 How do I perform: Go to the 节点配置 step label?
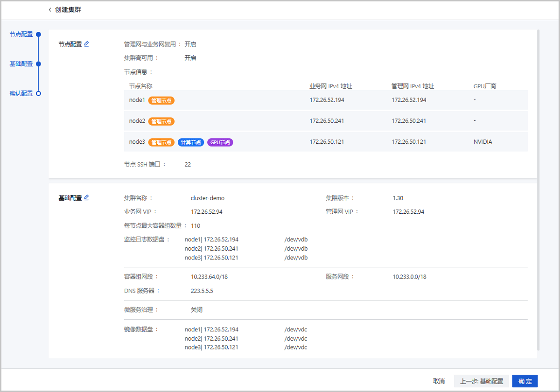point(21,34)
